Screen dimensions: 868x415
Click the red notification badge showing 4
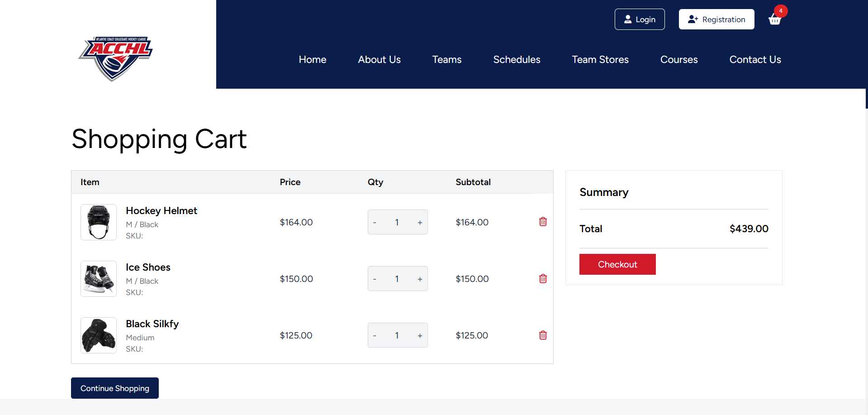click(780, 11)
